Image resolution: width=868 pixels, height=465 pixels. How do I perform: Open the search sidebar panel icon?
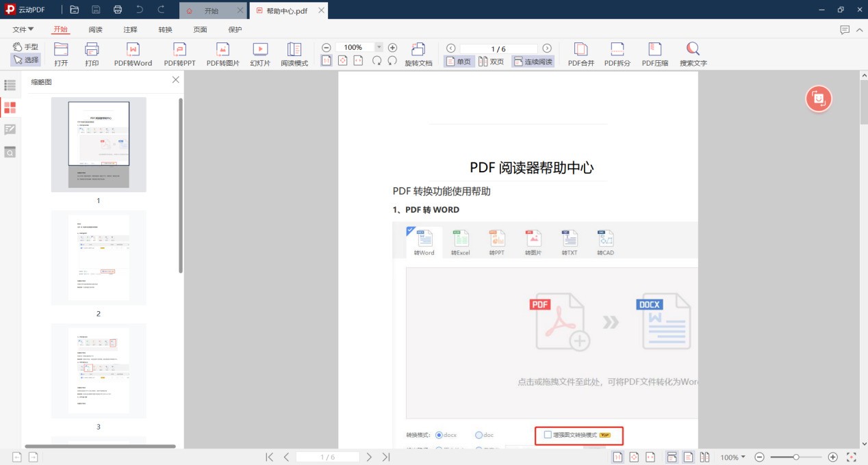10,151
